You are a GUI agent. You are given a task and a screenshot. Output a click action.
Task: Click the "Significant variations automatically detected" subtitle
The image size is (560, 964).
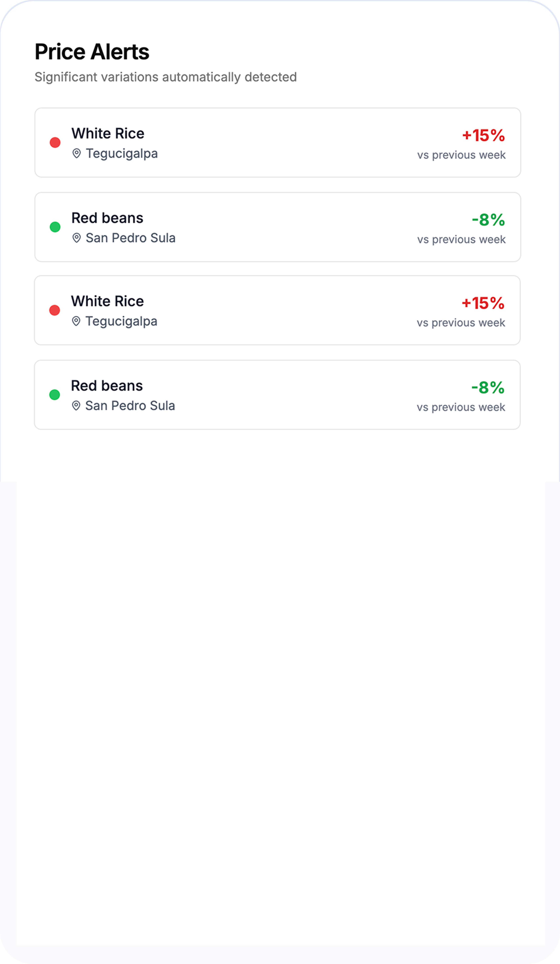pyautogui.click(x=165, y=77)
